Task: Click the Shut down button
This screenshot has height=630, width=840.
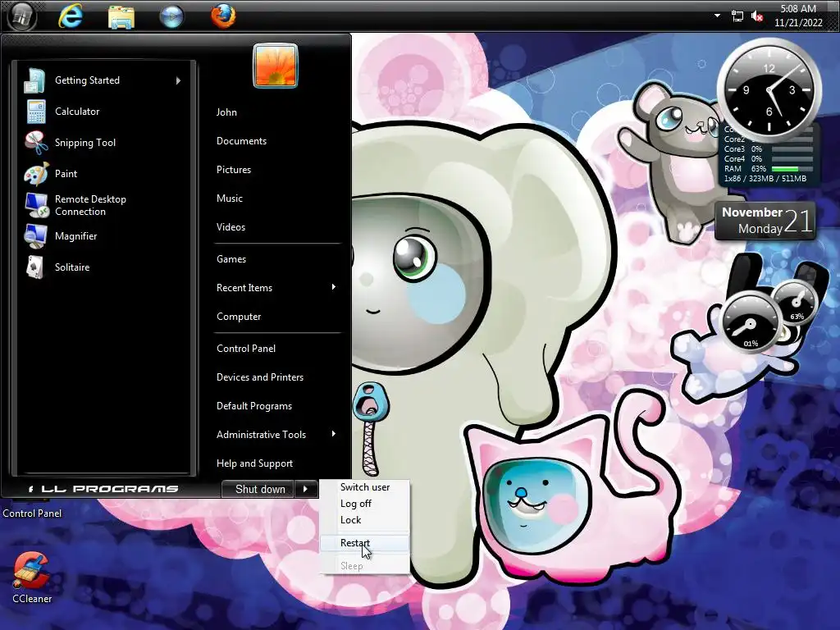Action: (x=258, y=489)
